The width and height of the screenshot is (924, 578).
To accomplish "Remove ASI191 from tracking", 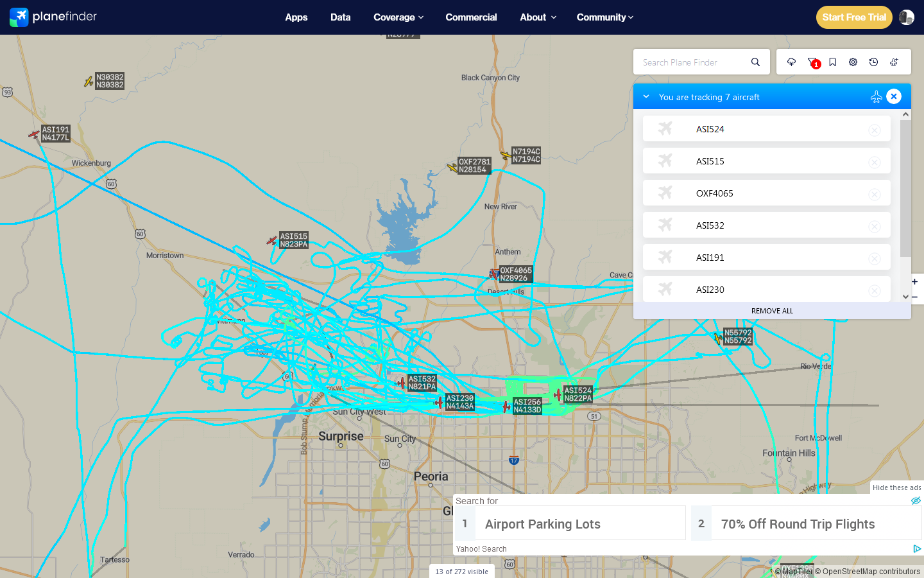I will click(x=875, y=259).
